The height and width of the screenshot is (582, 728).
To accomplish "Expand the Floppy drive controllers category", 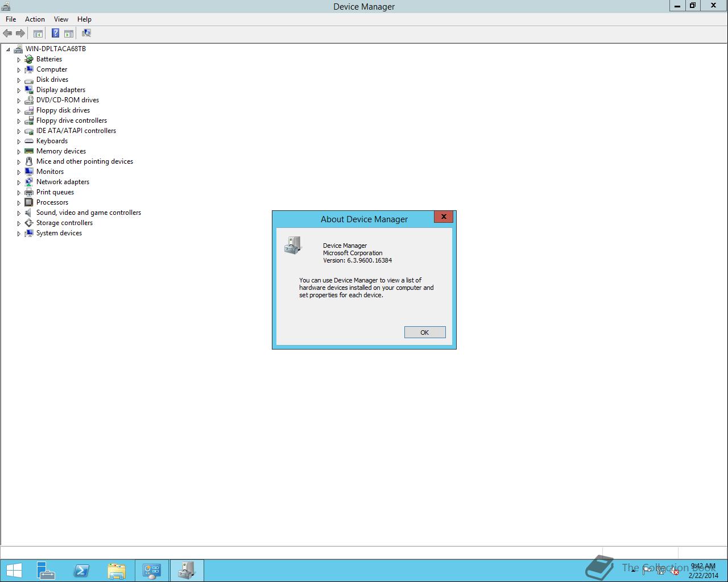I will pos(19,121).
